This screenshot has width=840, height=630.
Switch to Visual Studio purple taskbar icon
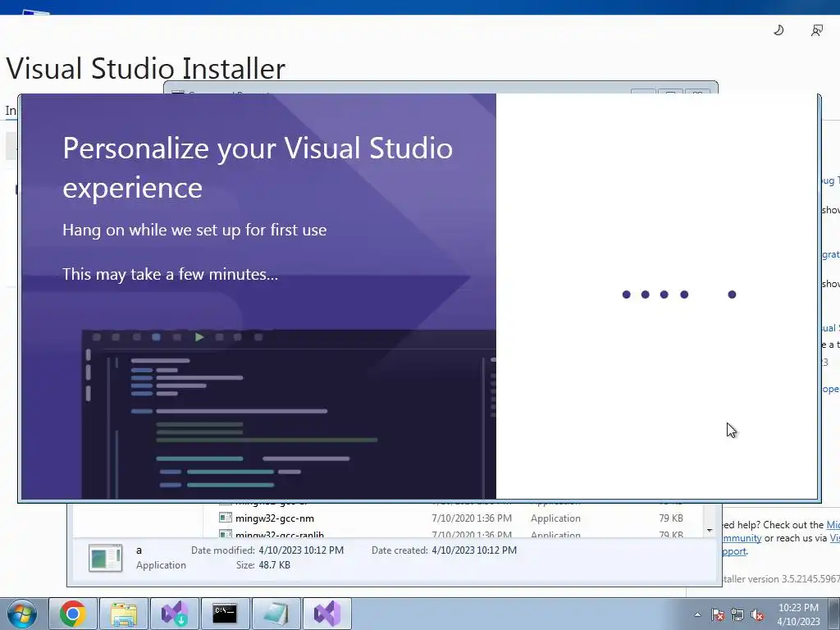[x=327, y=614]
